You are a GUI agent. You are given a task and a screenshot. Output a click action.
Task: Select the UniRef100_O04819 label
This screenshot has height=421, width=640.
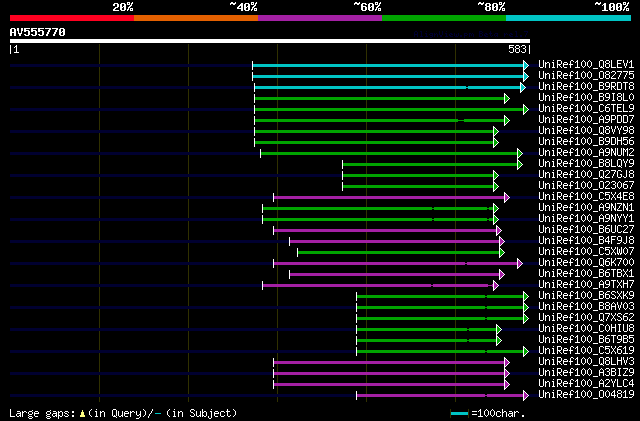(586, 395)
